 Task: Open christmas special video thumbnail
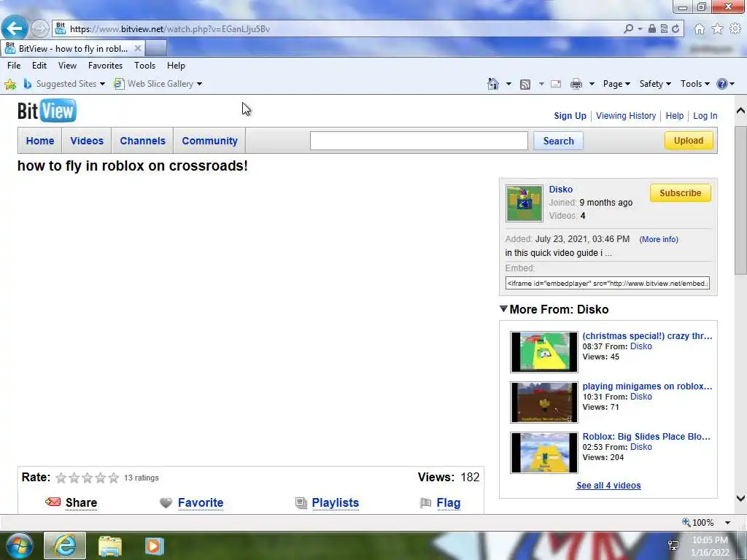click(544, 352)
